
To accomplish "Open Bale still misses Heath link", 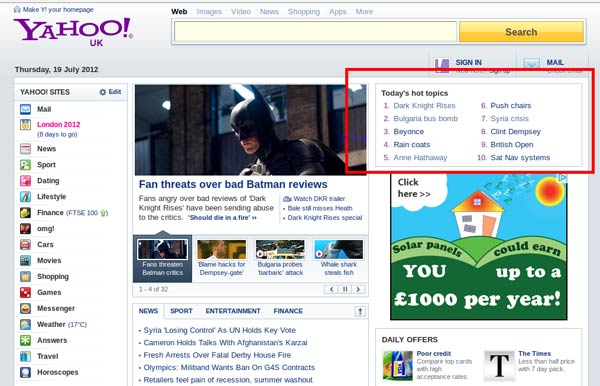I will click(320, 208).
